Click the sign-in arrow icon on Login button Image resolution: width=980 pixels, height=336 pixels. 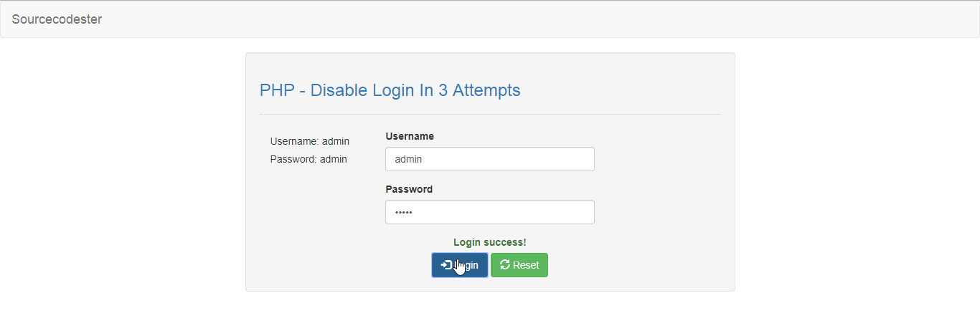point(446,265)
